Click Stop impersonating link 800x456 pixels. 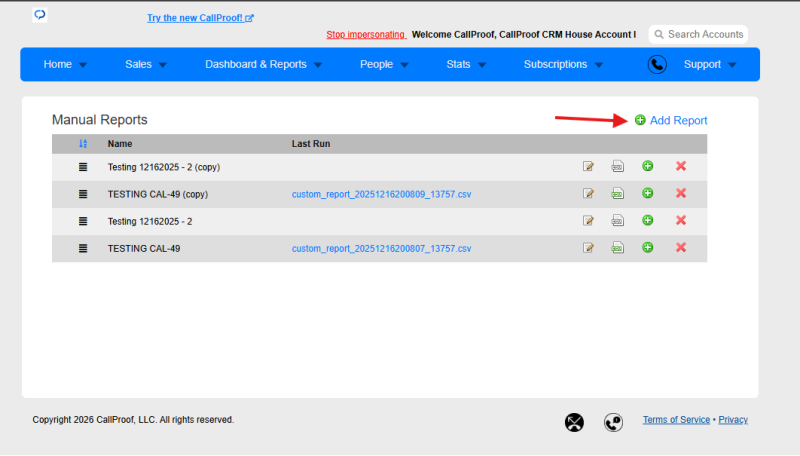366,34
